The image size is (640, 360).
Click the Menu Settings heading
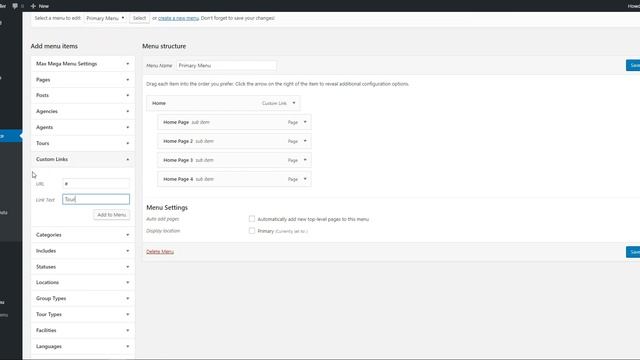coord(167,207)
